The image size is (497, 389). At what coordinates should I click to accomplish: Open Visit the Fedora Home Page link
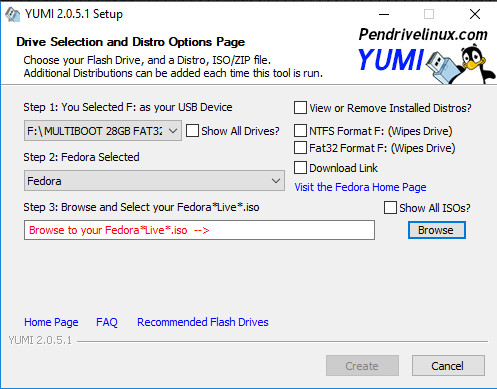360,187
